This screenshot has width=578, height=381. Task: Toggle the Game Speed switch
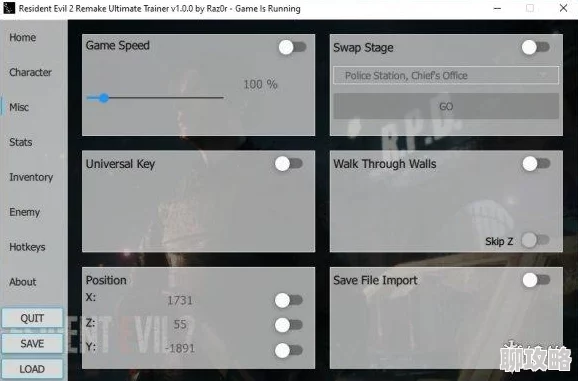(x=292, y=47)
